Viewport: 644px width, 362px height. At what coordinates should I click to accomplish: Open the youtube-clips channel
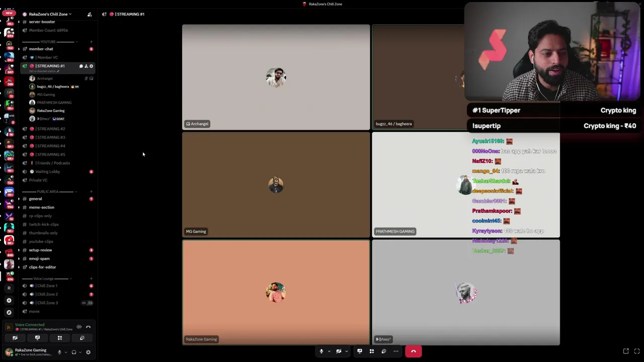41,241
